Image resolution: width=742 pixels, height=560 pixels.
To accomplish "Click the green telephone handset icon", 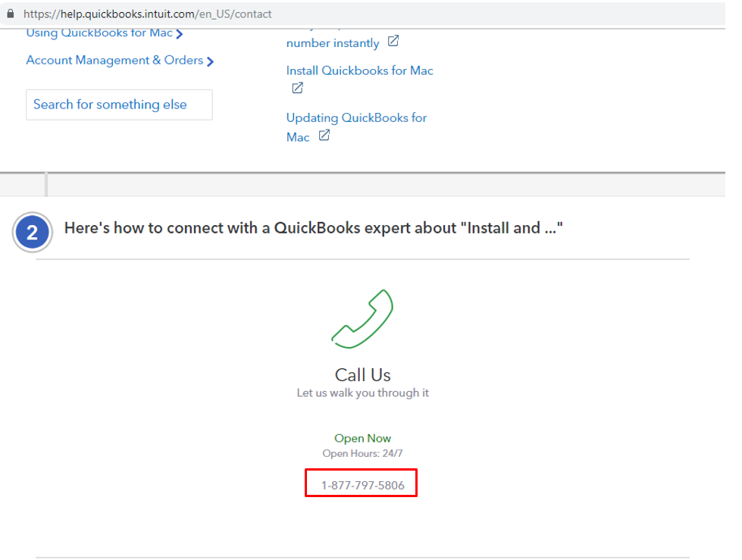I will click(x=362, y=319).
